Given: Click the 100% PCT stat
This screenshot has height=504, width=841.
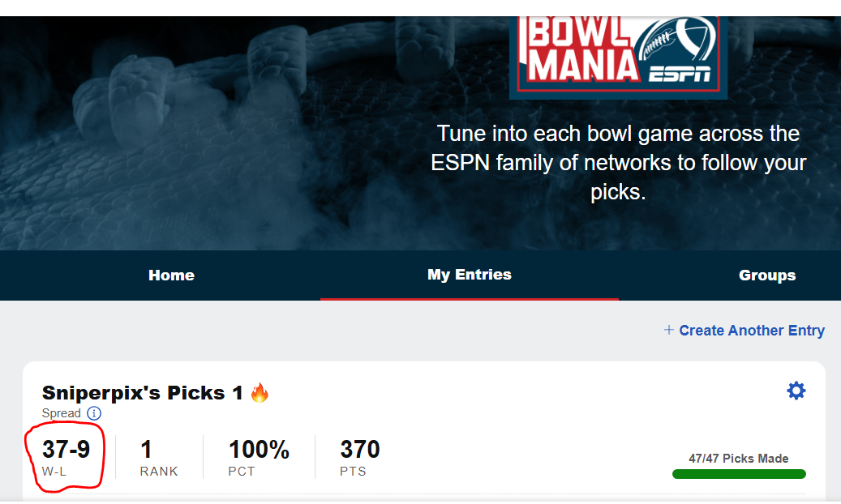Looking at the screenshot, I should point(259,450).
